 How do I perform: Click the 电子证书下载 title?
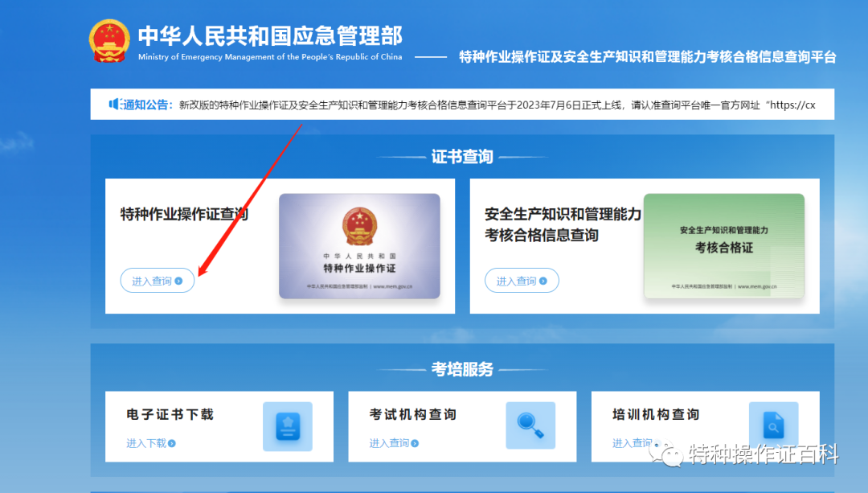point(170,414)
